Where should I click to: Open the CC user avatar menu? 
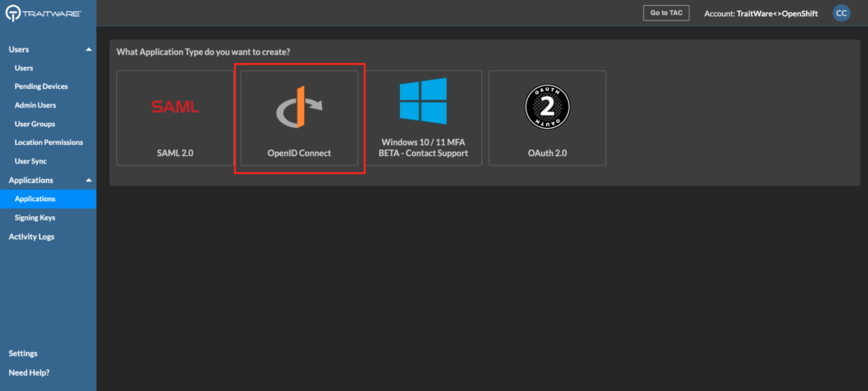pyautogui.click(x=842, y=14)
